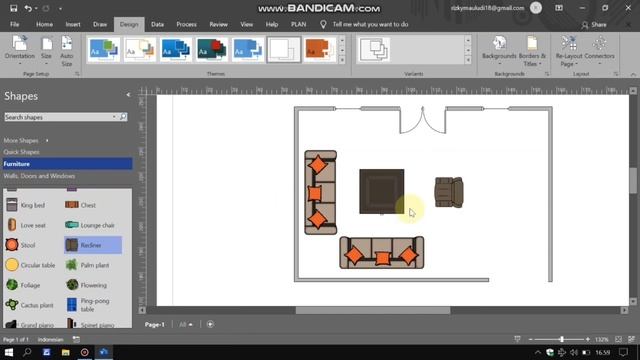Click the Undo arrow icon
Image resolution: width=640 pixels, height=360 pixels.
coord(28,8)
